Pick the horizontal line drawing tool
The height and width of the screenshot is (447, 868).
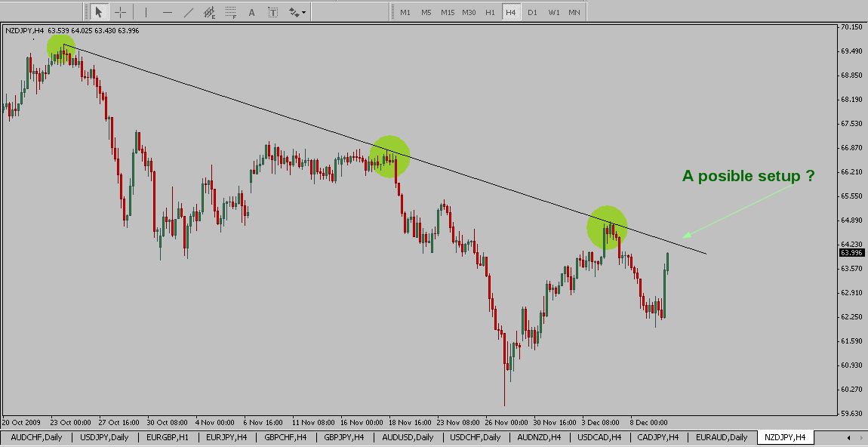pyautogui.click(x=167, y=12)
